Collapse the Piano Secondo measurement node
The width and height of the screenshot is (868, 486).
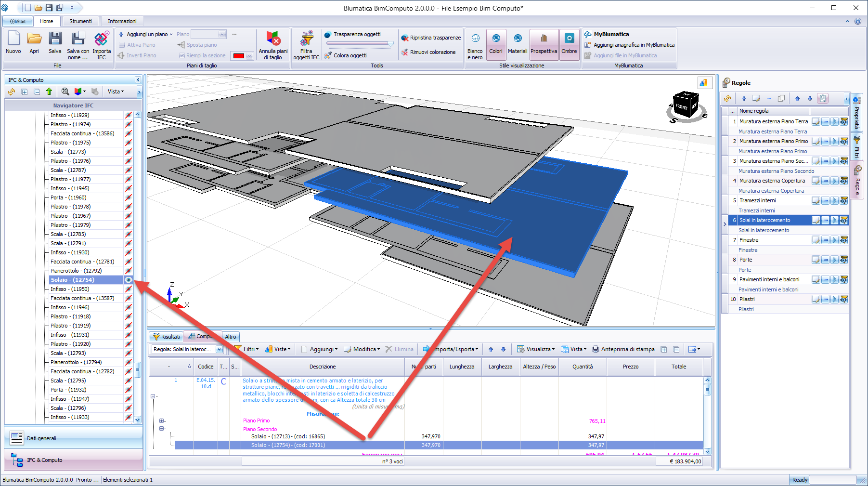162,428
